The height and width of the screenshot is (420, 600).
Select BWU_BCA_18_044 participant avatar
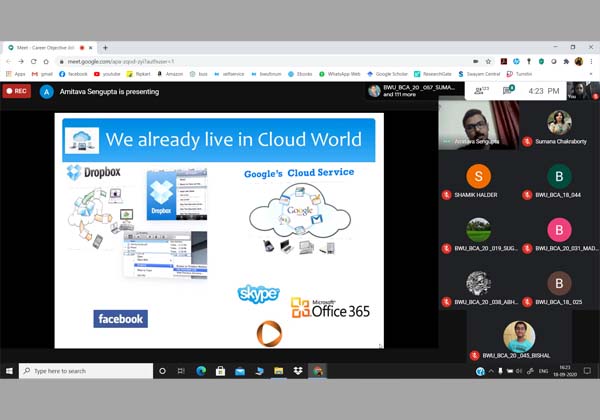tap(559, 176)
